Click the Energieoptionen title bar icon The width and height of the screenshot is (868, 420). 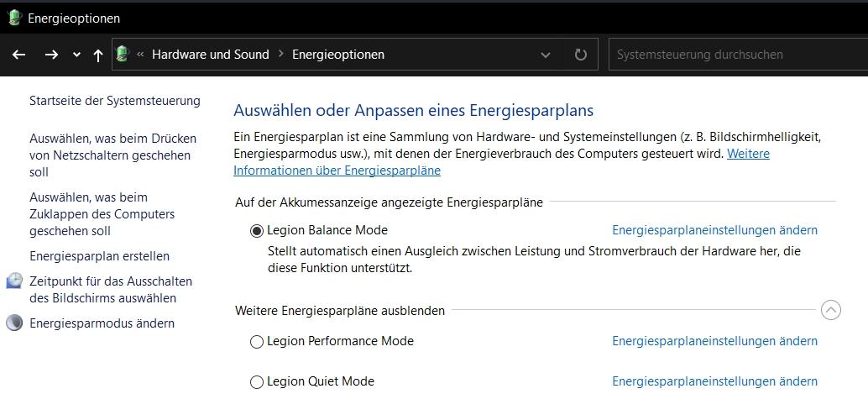[14, 18]
